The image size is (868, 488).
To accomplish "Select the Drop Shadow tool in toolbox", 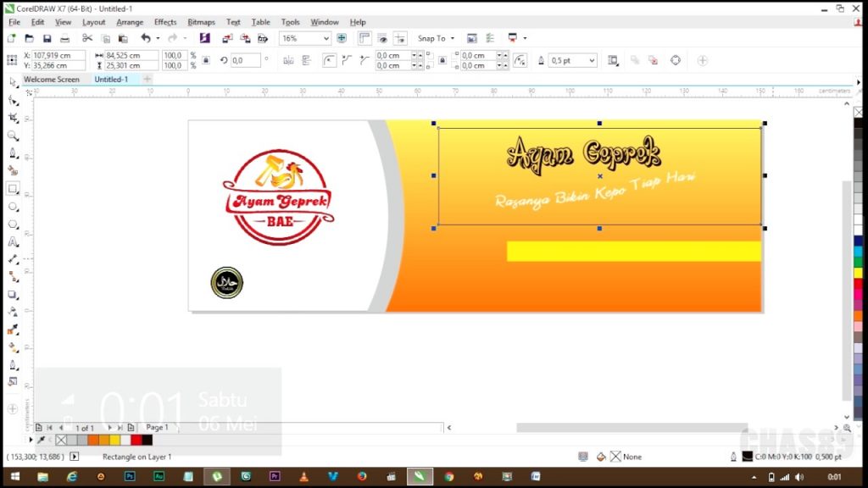I will point(14,295).
